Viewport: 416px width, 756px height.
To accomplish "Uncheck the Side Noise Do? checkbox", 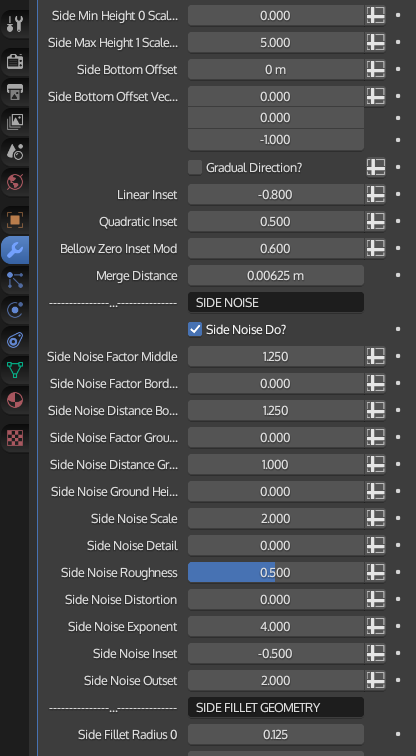I will point(195,330).
